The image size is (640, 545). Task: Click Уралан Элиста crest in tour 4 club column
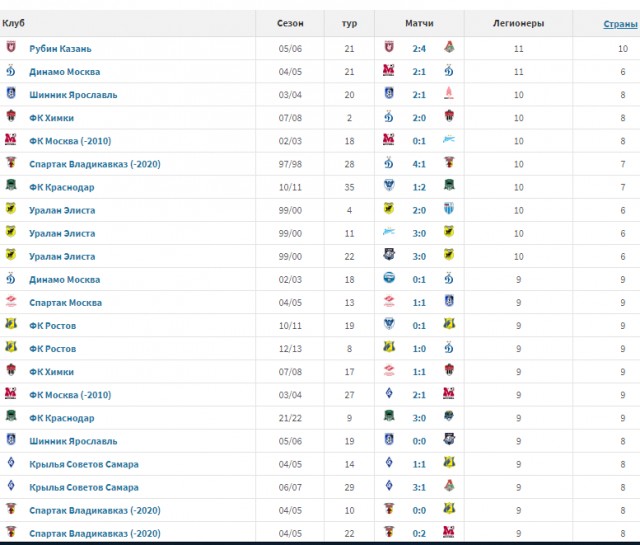(11, 209)
